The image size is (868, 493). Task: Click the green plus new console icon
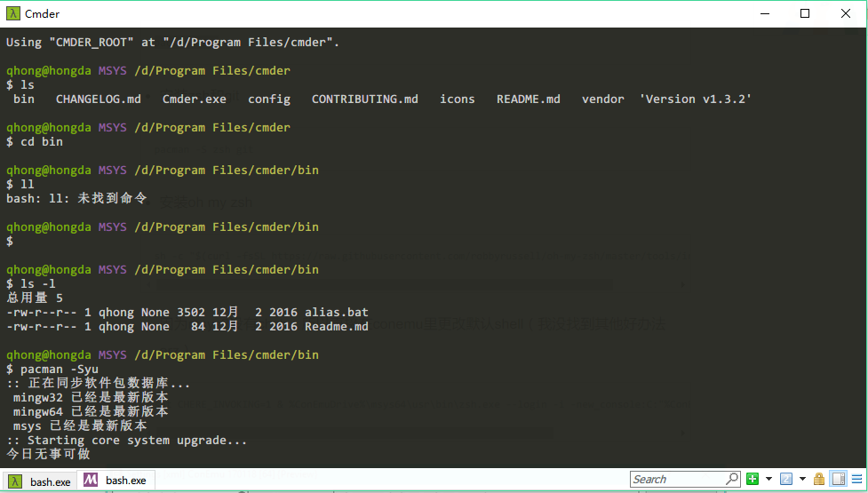tap(753, 479)
